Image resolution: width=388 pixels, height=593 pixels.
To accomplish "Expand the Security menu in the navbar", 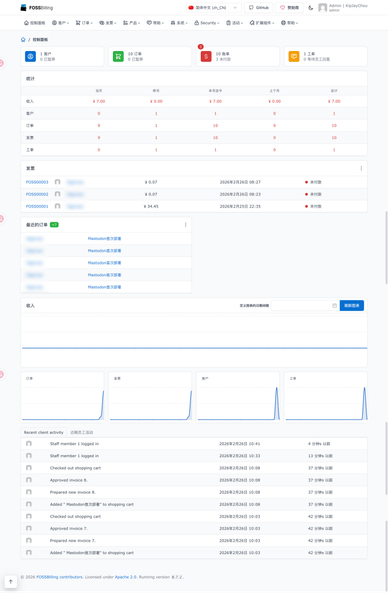I will click(207, 23).
